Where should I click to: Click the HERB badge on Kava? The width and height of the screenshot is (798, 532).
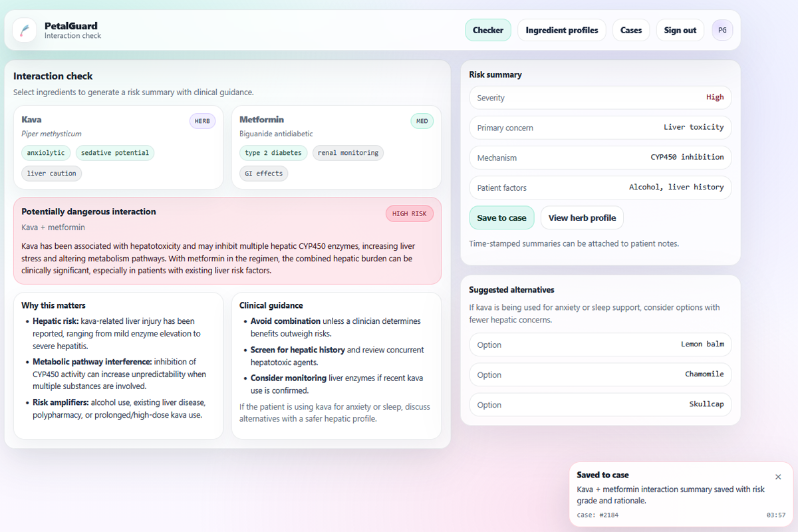(x=202, y=121)
